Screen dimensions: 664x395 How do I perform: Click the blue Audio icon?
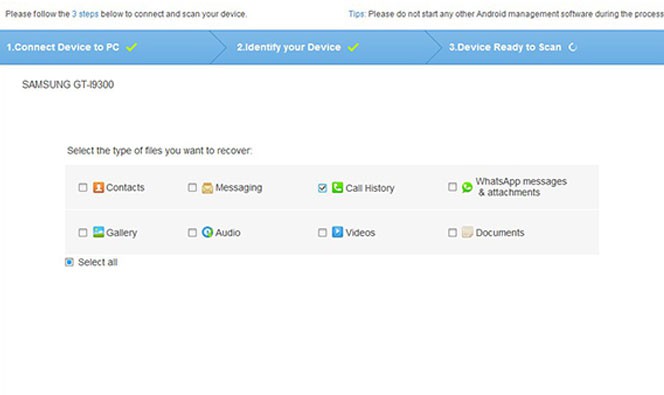pos(207,232)
